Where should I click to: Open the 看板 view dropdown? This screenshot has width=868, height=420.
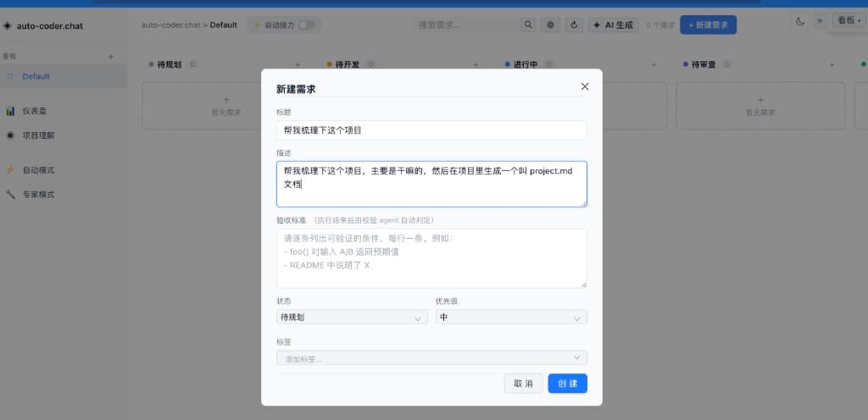[x=849, y=21]
